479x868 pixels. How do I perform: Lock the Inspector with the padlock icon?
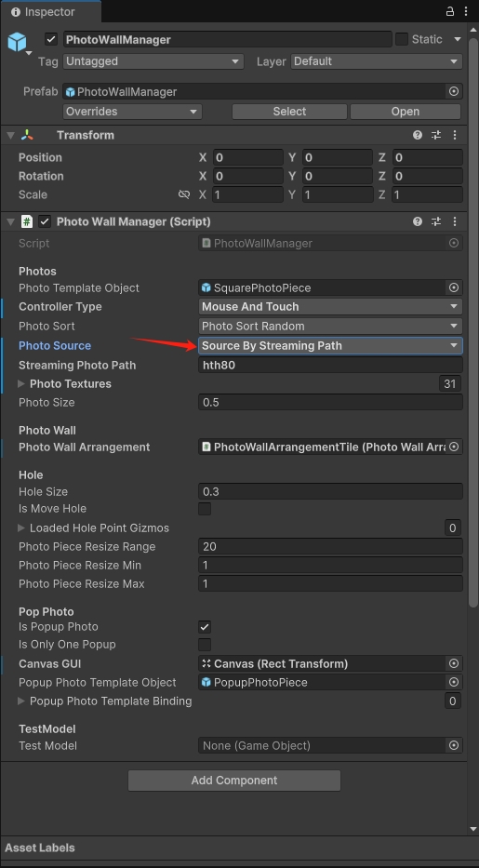(x=449, y=11)
